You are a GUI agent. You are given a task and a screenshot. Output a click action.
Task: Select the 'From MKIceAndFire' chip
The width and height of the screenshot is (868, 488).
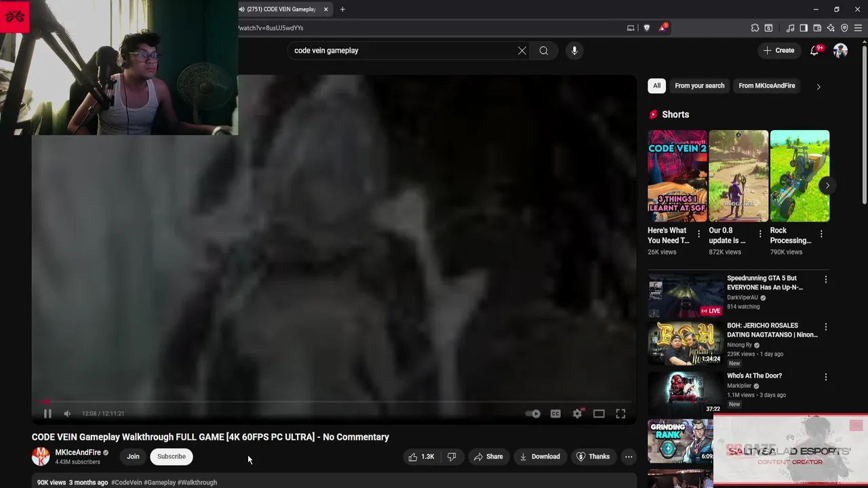pos(767,85)
